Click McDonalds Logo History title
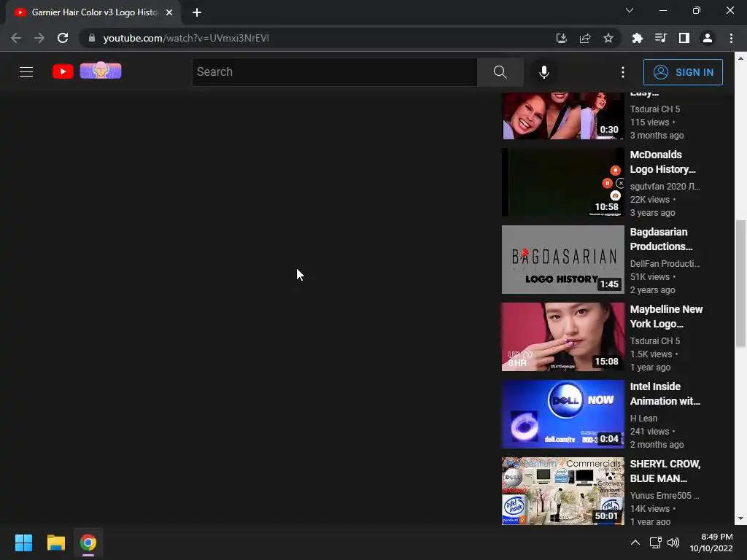The width and height of the screenshot is (747, 560). point(662,162)
